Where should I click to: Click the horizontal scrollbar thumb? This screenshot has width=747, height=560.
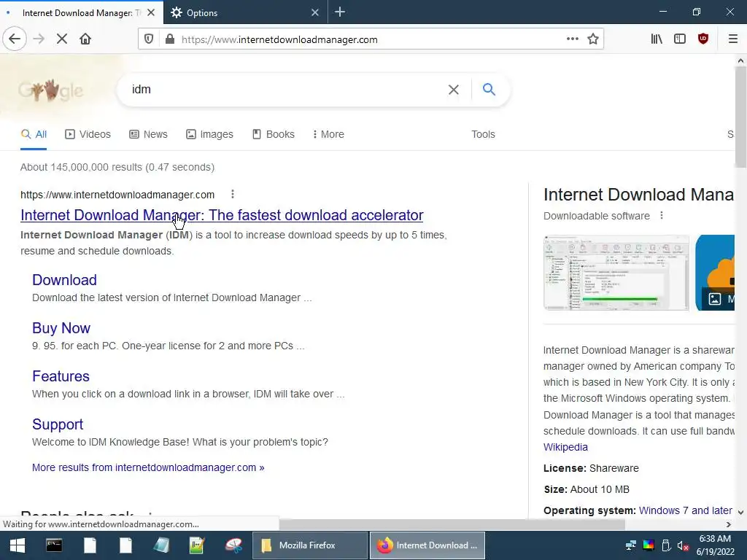coord(452,524)
